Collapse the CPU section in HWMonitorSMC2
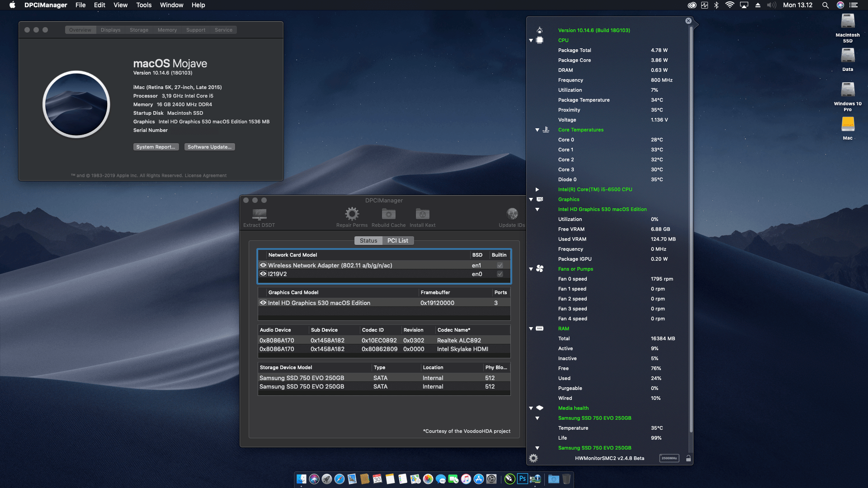 tap(531, 40)
